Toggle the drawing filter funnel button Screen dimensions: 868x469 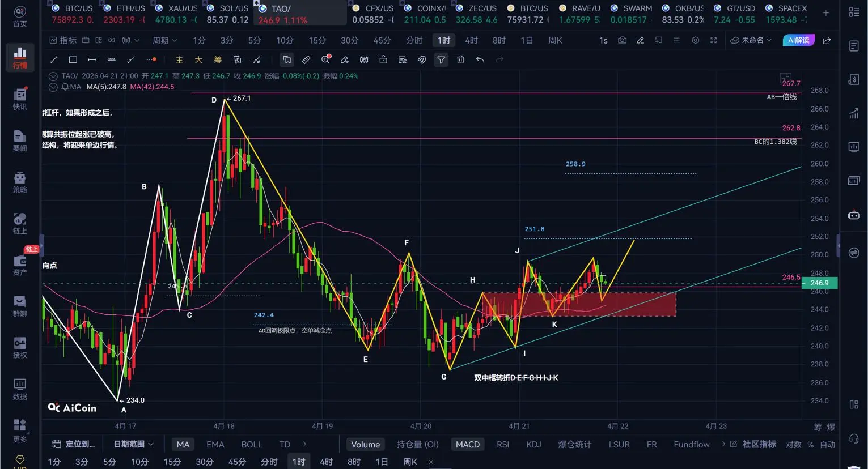coord(441,59)
